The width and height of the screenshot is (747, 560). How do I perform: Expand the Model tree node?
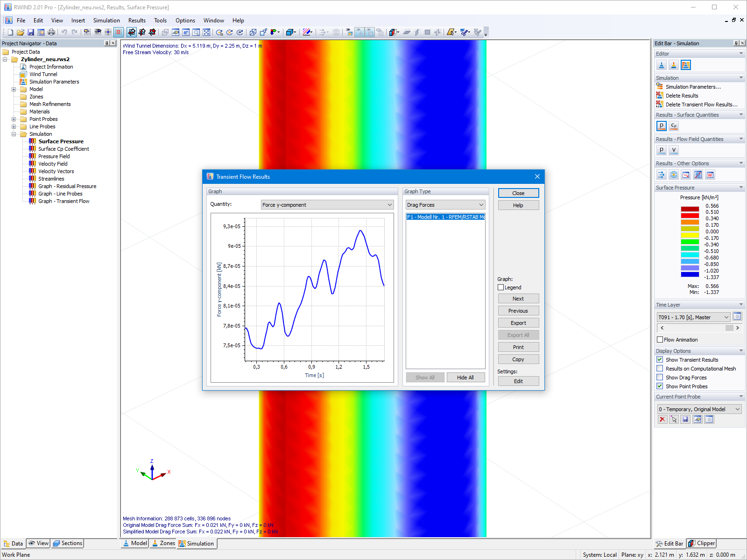tap(14, 89)
